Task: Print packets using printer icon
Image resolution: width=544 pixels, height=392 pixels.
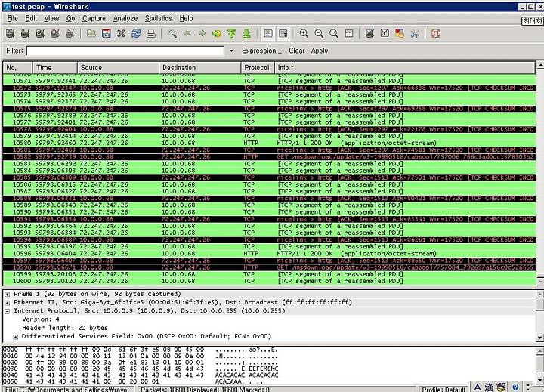Action: (151, 34)
